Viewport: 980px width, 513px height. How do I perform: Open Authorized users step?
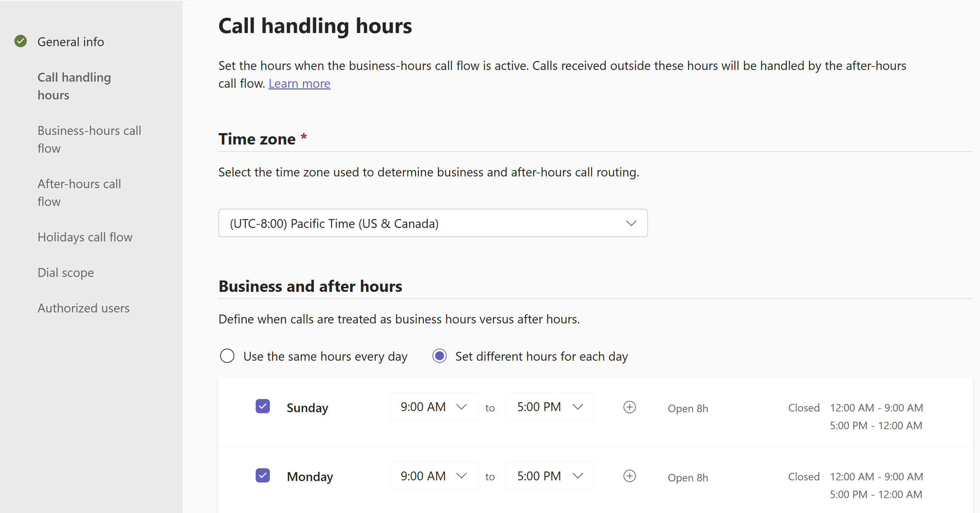83,308
